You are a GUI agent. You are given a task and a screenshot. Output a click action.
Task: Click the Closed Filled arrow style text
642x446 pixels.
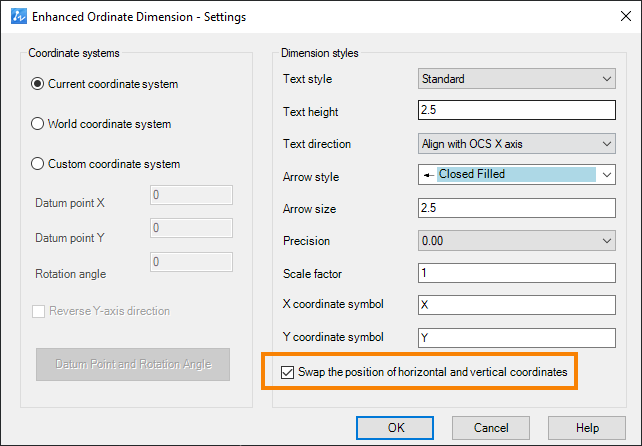(472, 174)
